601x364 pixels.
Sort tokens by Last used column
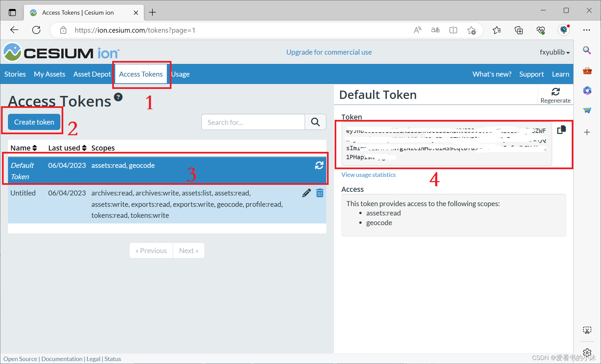(67, 148)
